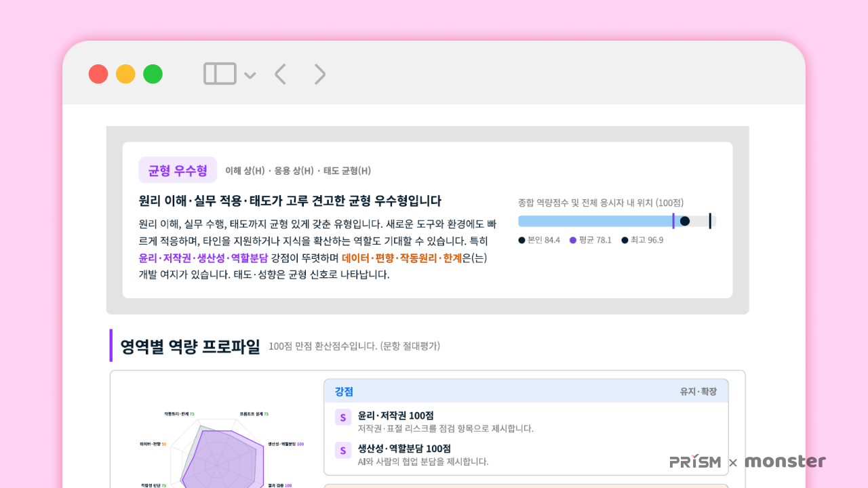The width and height of the screenshot is (868, 488).
Task: Click the 균형 우수형 type badge
Action: point(178,170)
